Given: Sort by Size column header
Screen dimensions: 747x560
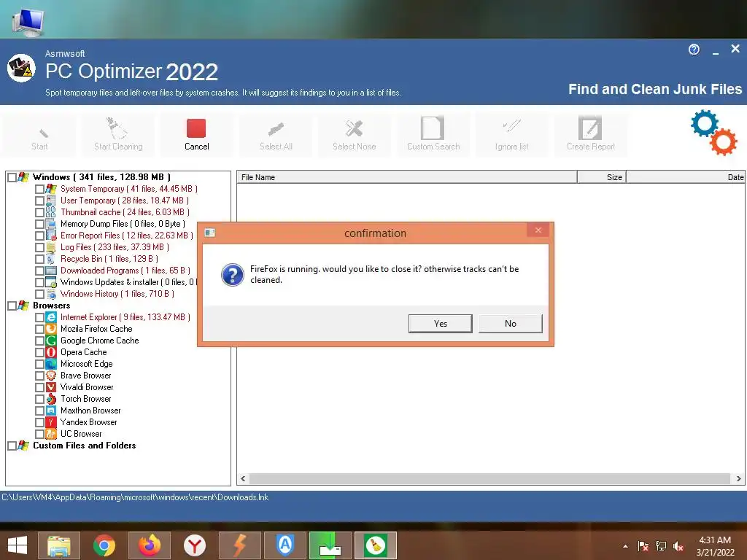Looking at the screenshot, I should click(x=601, y=177).
